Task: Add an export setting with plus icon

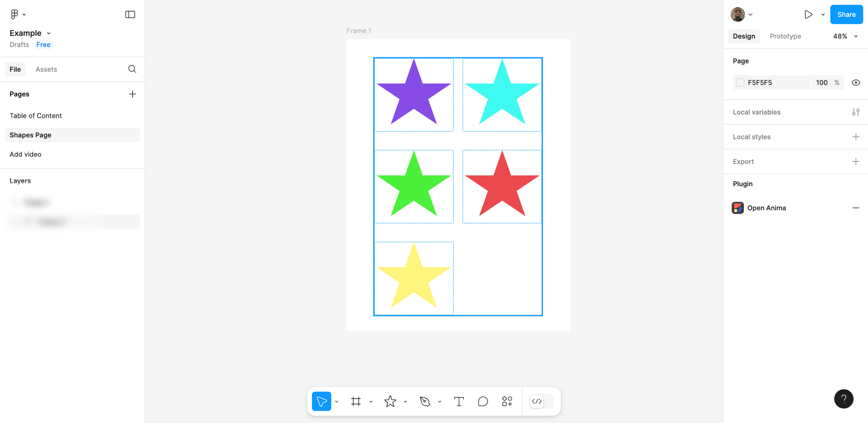Action: click(x=856, y=162)
